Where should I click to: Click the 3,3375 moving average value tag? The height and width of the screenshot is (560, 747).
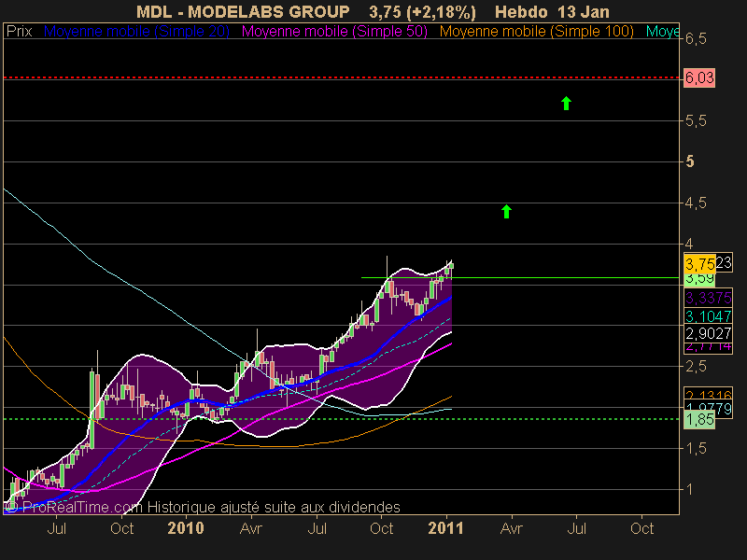(708, 298)
